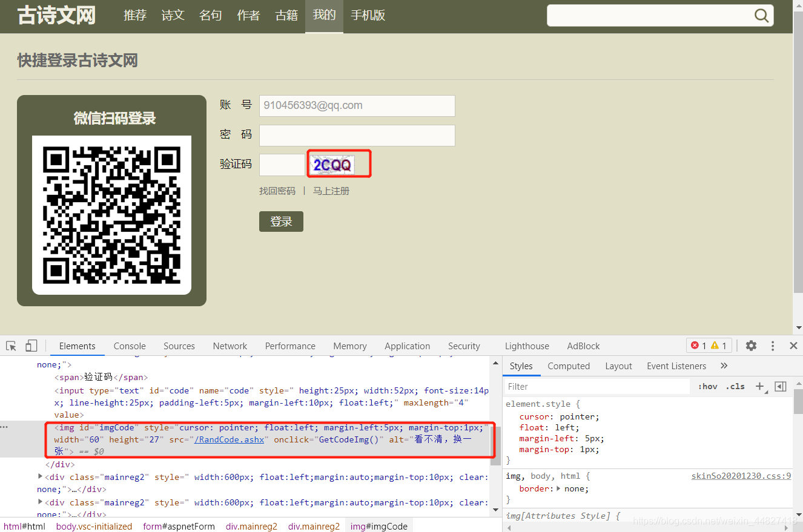Click the search magnifier icon
Image resolution: width=803 pixels, height=532 pixels.
tap(761, 16)
